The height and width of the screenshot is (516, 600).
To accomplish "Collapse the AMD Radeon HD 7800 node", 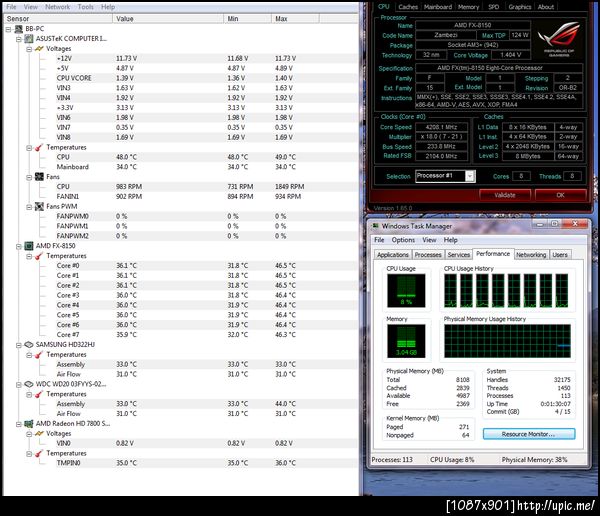I will click(x=18, y=424).
